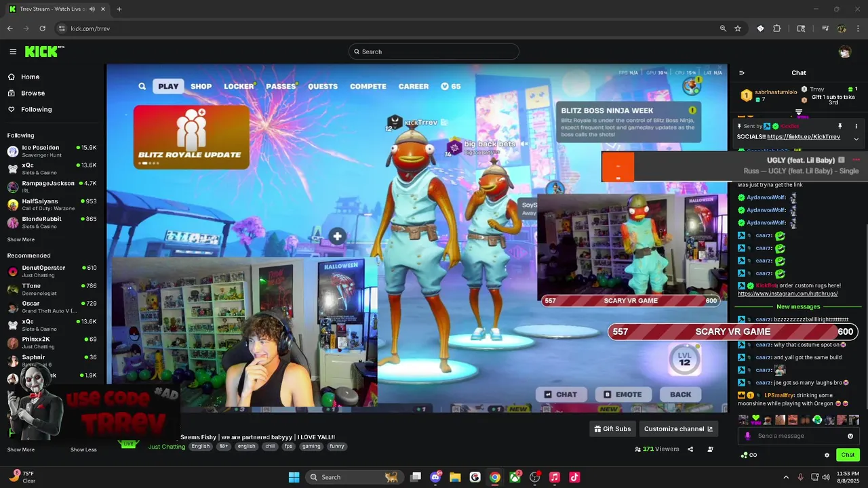This screenshot has width=868, height=488.
Task: Open HalfSaiyans channel in sidebar
Action: (52, 204)
